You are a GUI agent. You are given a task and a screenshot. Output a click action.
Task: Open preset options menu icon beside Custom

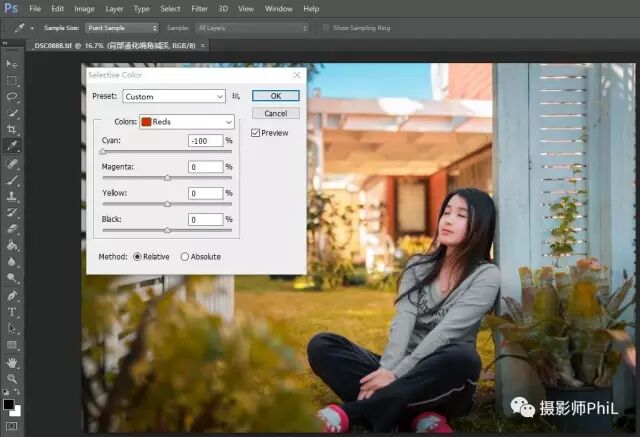point(236,96)
